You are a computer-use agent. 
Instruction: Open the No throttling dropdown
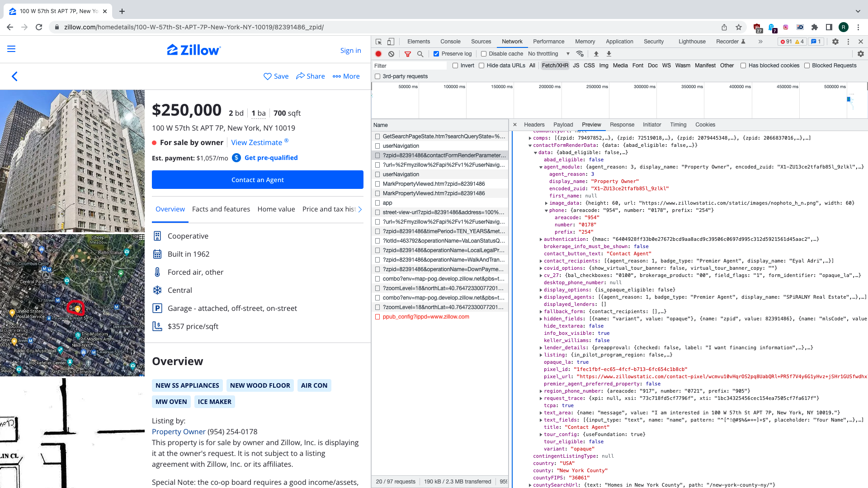(549, 54)
